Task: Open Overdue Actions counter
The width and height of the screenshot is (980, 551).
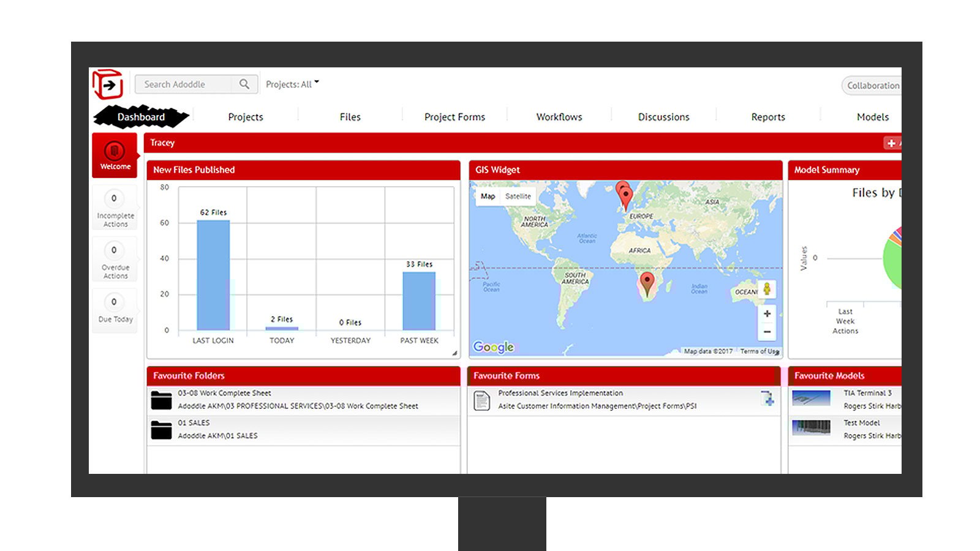Action: tap(115, 260)
